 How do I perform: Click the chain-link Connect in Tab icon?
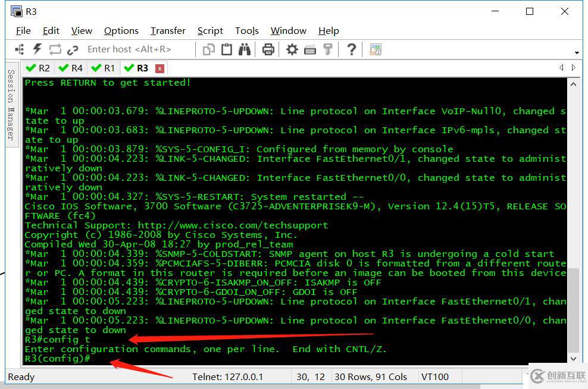[x=73, y=50]
